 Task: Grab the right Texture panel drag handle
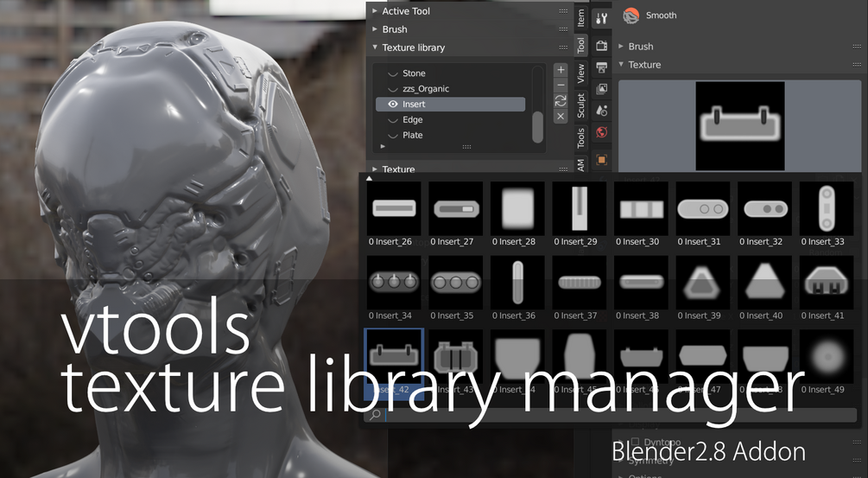[x=857, y=65]
